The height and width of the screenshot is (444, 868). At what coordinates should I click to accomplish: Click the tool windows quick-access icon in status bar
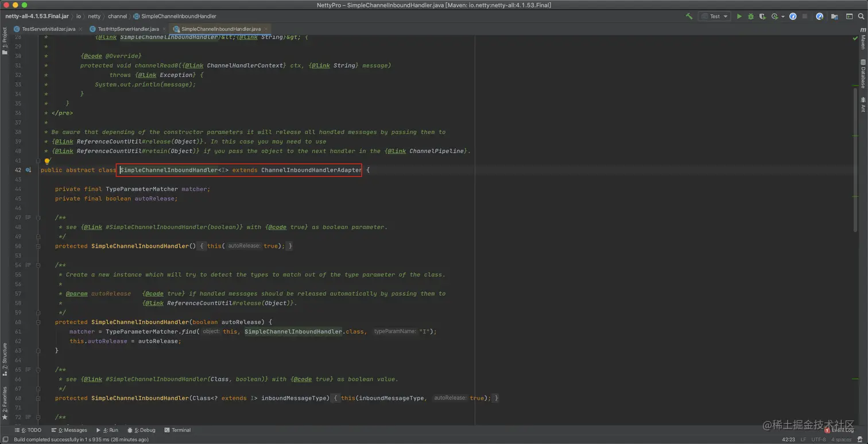5,439
